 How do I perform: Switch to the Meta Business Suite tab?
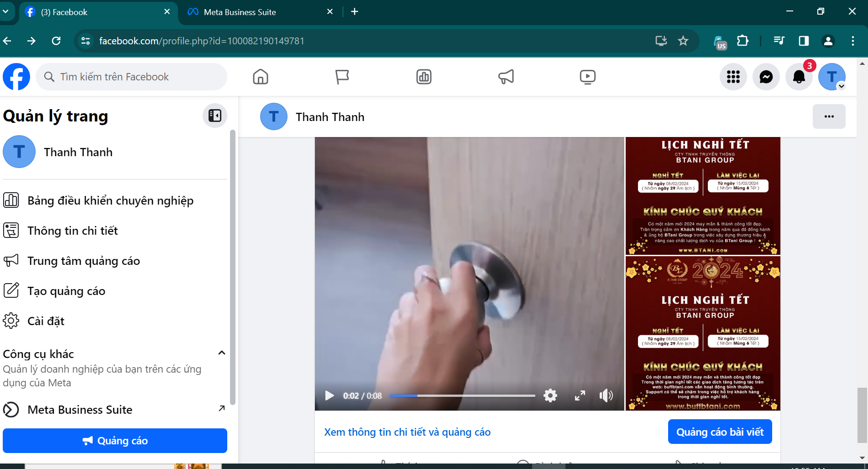(240, 12)
